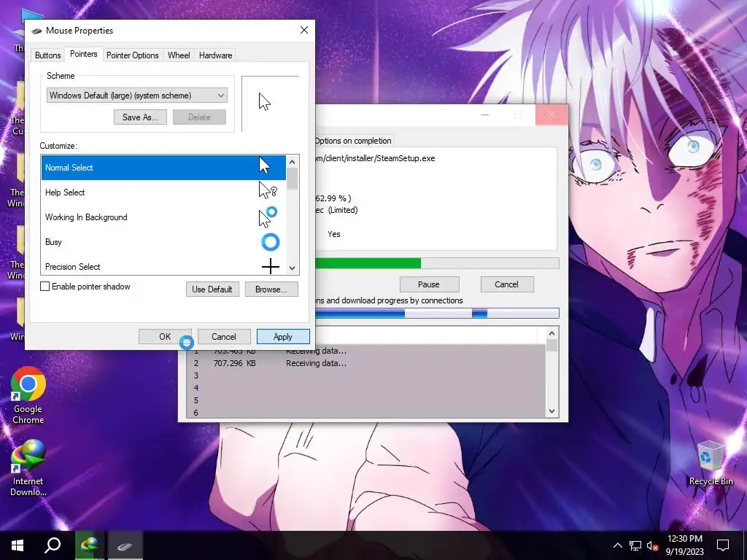Image resolution: width=747 pixels, height=560 pixels.
Task: Open the notification center icon
Action: click(723, 545)
